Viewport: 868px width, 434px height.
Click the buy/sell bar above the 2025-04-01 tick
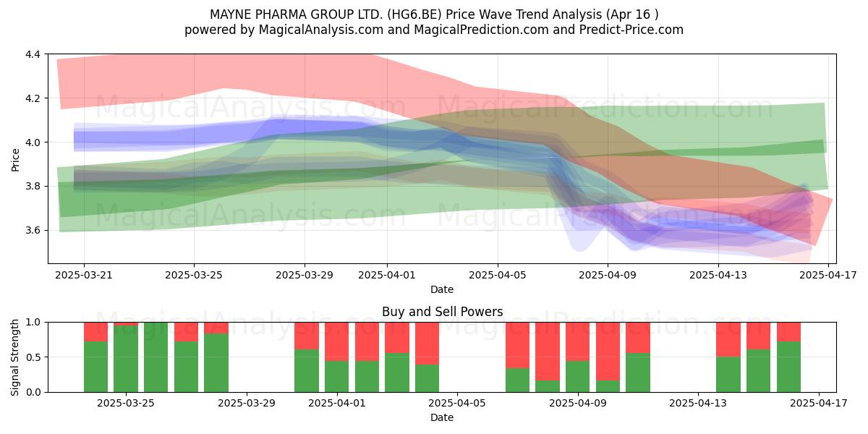(337, 357)
